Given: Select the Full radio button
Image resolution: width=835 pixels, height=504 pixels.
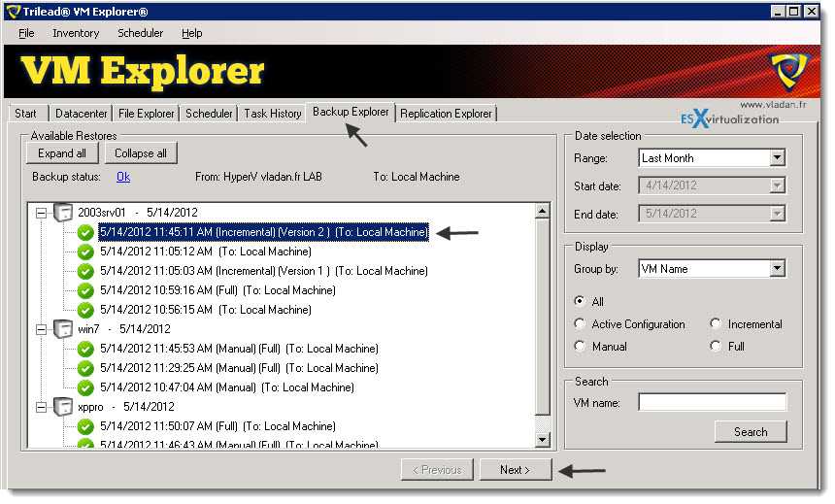Looking at the screenshot, I should pos(716,346).
